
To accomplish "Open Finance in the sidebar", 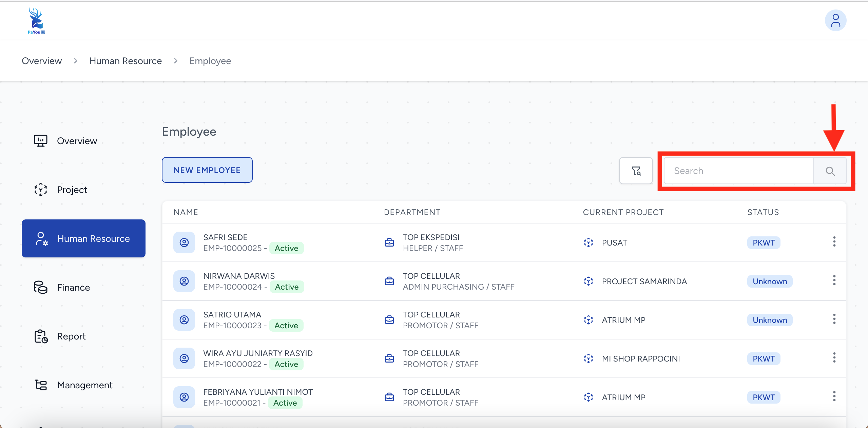I will coord(73,287).
